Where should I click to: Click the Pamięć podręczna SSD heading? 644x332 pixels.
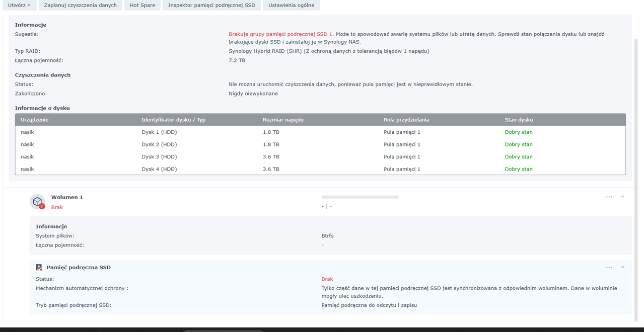coord(79,268)
